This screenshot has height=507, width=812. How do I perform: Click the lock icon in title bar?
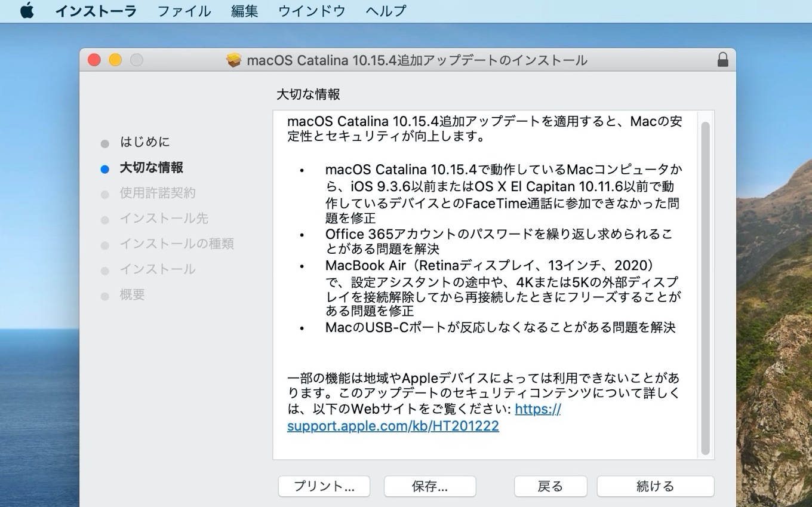click(x=722, y=60)
